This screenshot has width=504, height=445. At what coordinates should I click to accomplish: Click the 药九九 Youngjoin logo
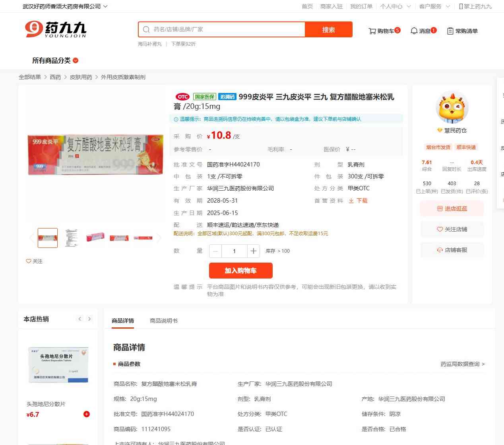55,29
